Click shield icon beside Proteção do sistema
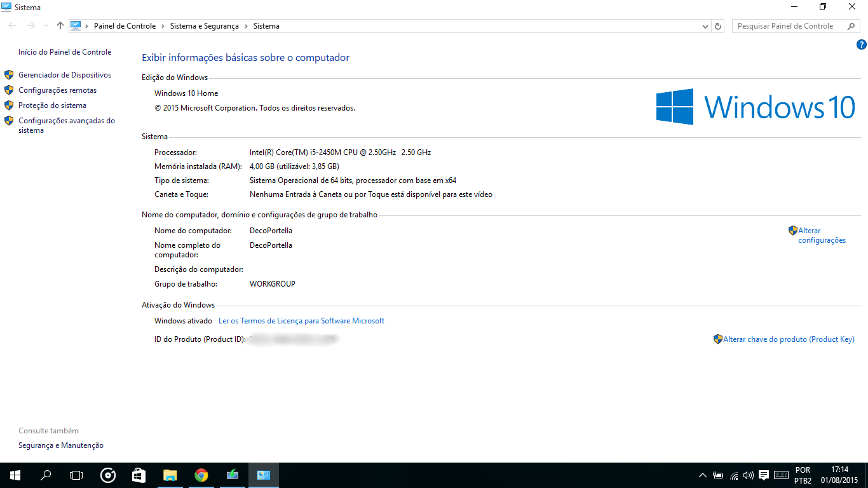 9,105
